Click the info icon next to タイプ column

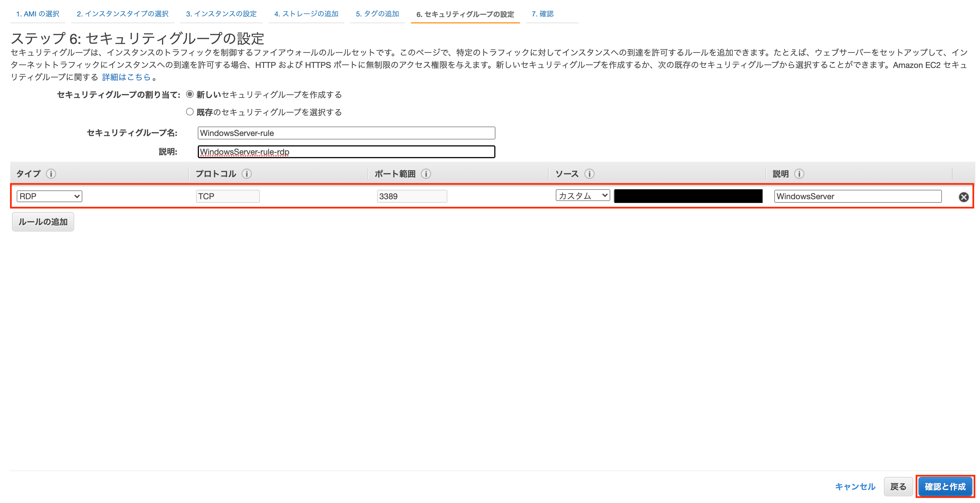click(52, 174)
